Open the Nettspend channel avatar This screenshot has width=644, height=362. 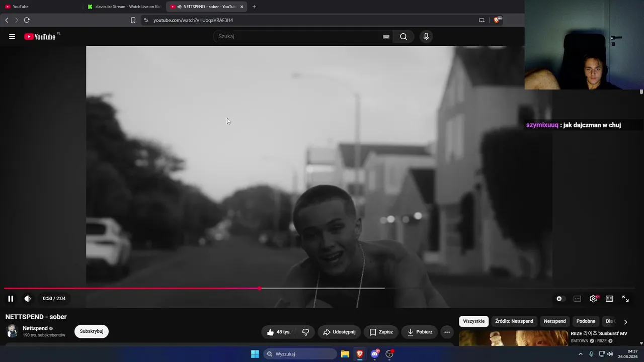(12, 331)
